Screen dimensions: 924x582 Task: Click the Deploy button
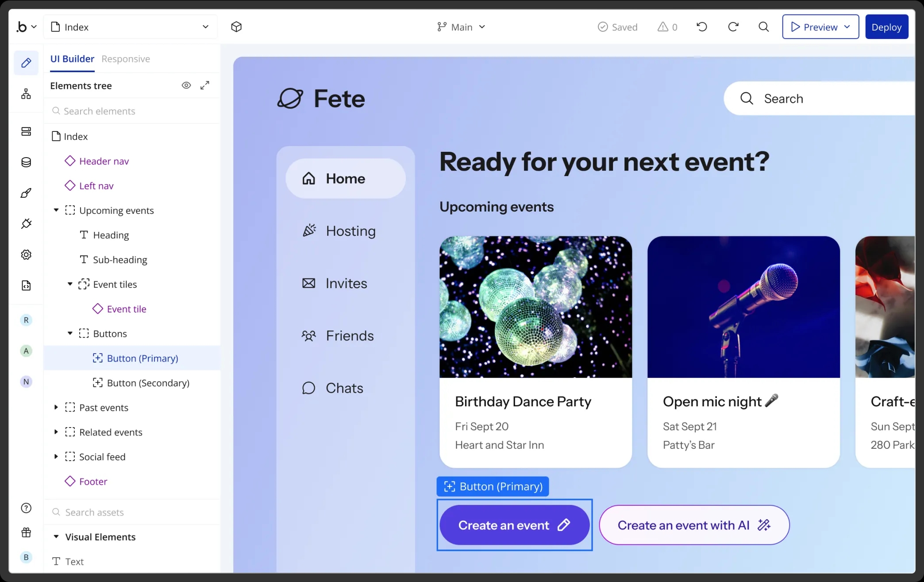[x=886, y=27]
